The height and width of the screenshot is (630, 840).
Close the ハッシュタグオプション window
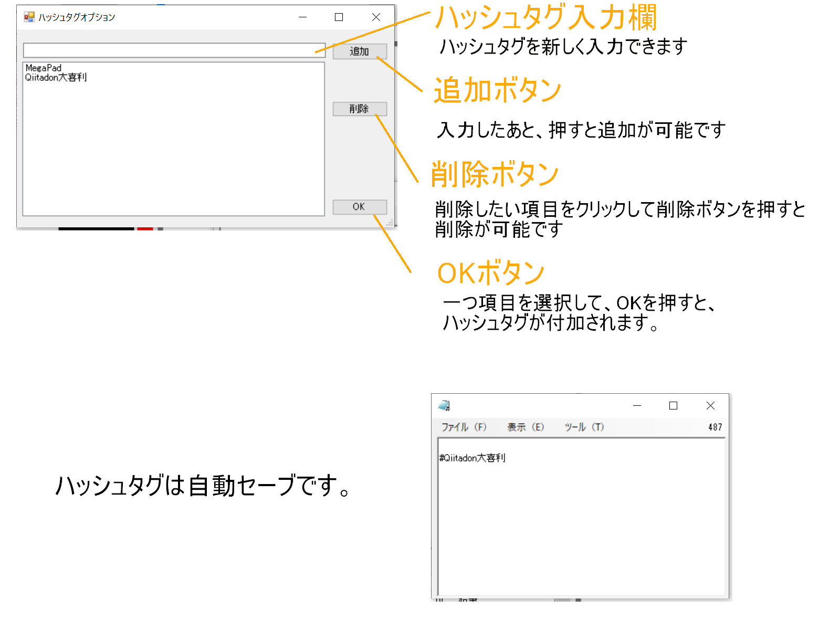(376, 17)
